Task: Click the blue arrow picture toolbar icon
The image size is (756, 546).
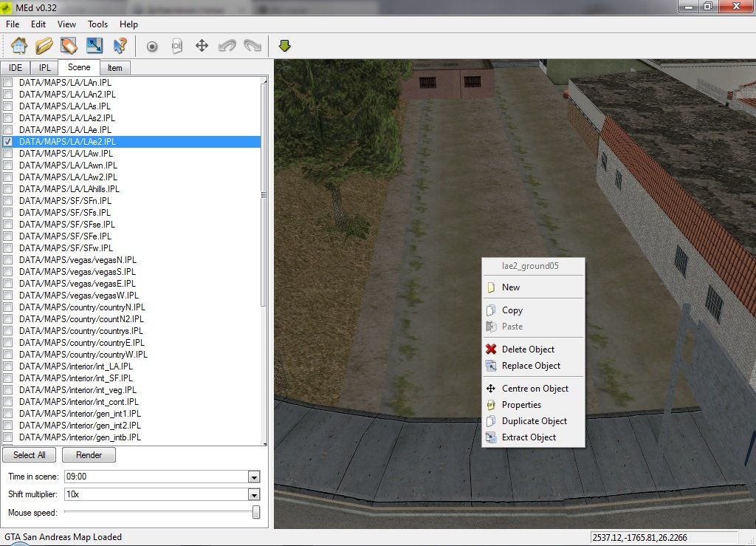Action: tap(94, 46)
